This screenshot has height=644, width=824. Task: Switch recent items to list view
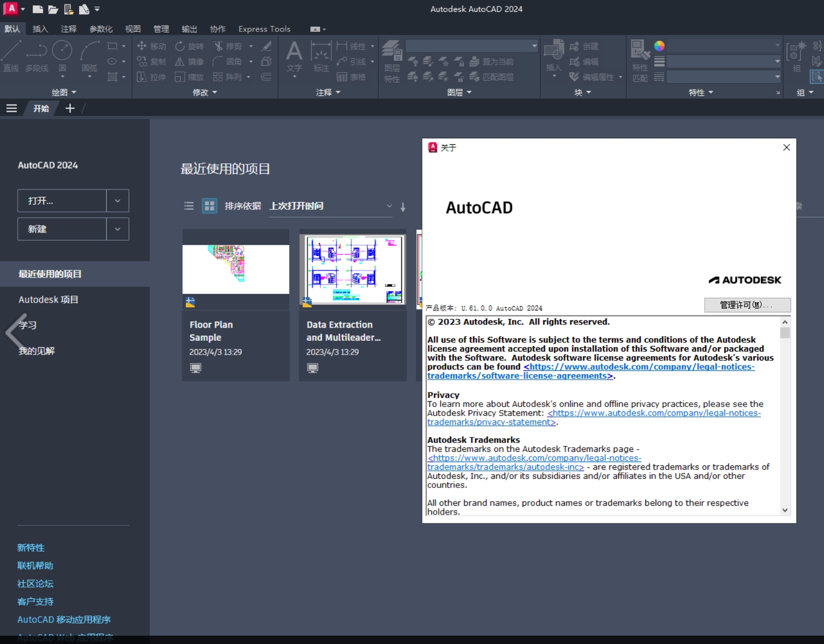click(x=189, y=206)
